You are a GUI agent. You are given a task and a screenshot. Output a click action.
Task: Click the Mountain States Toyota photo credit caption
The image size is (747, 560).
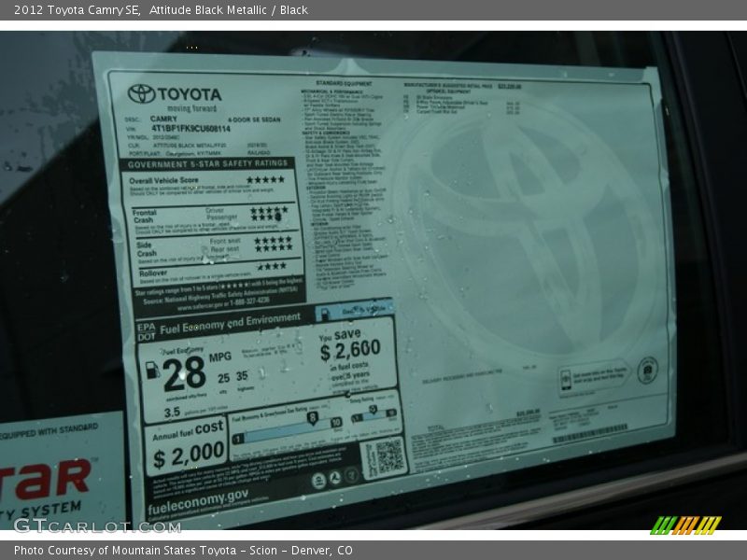click(x=183, y=551)
